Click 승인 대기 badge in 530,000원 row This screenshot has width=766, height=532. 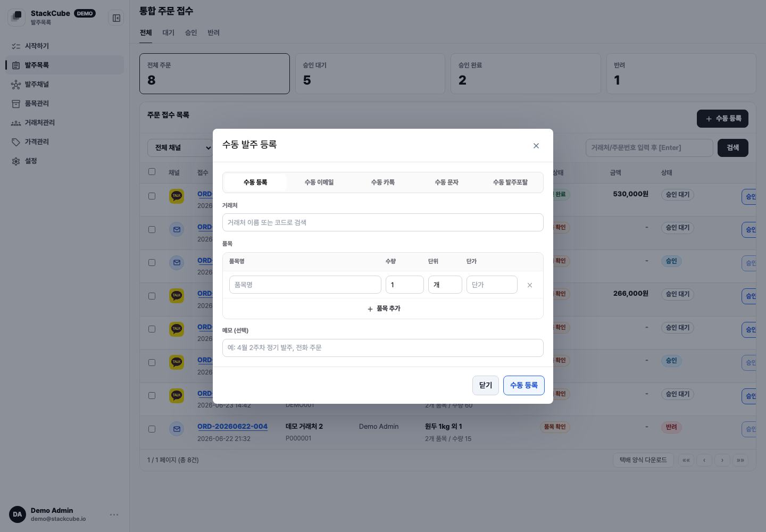click(678, 195)
